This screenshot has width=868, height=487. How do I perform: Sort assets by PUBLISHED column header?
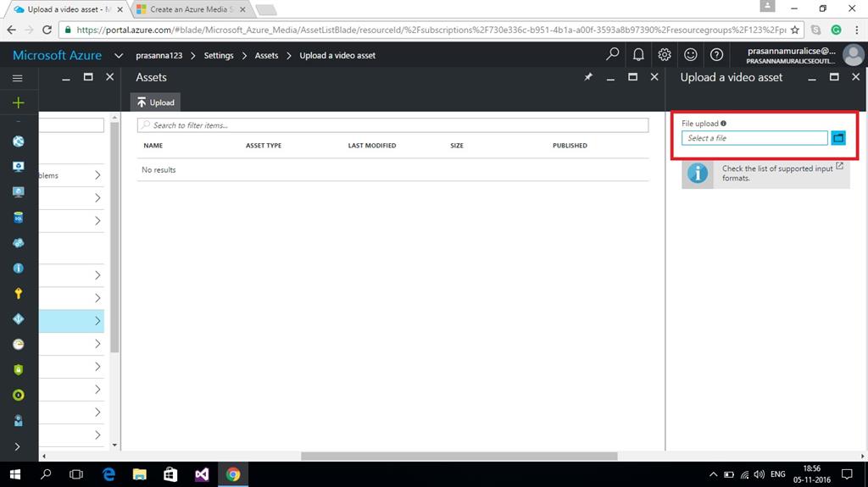570,146
